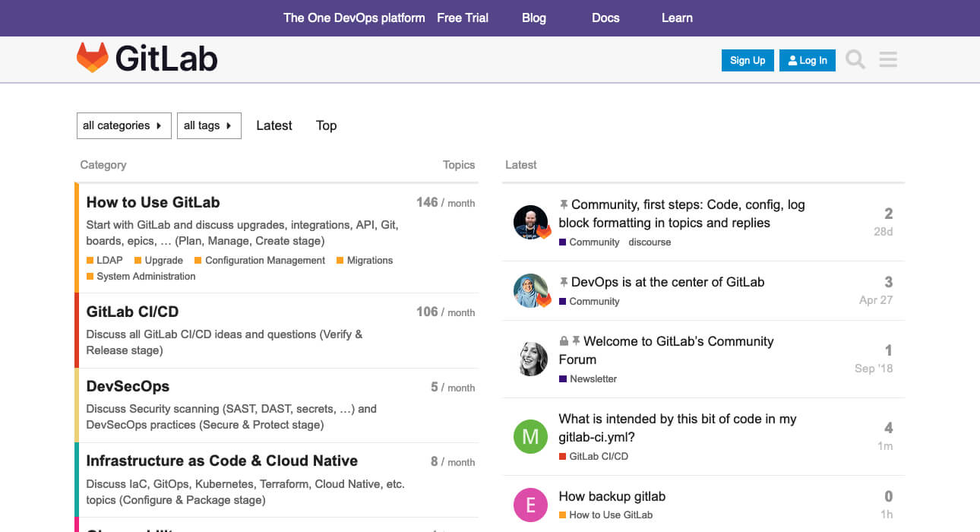Click the Sign Up button
The width and height of the screenshot is (980, 532).
point(747,60)
